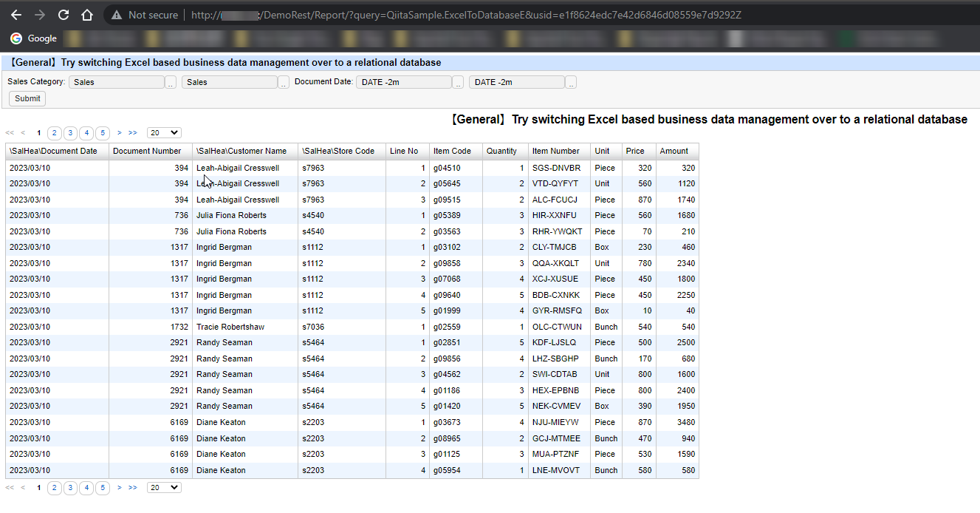980x513 pixels.
Task: Go to page 4 in top pager
Action: [86, 133]
